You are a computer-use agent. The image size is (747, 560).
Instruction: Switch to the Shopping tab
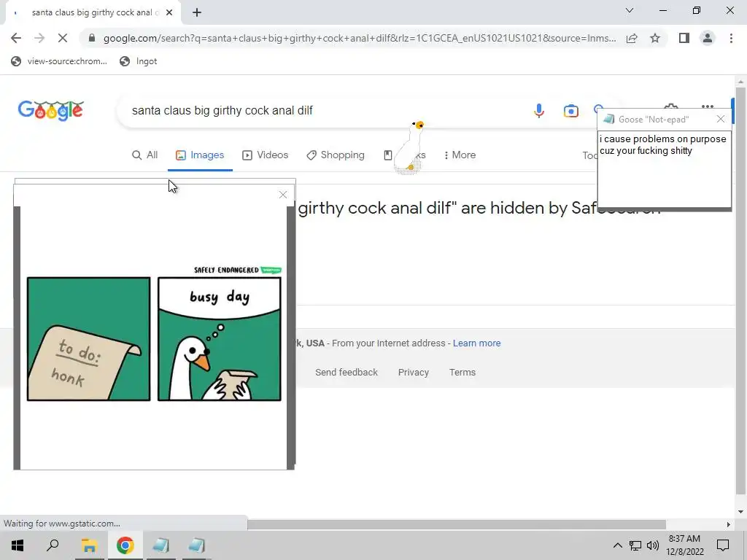336,155
